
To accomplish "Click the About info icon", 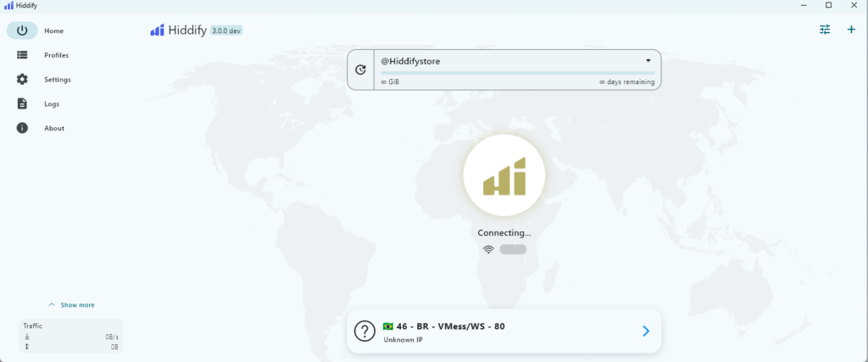I will (22, 128).
